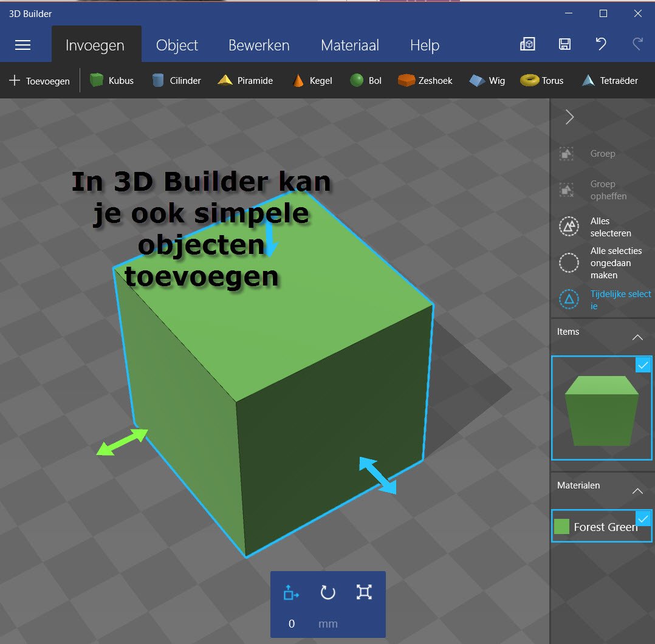Select the scale tool icon
The image size is (655, 644).
364,592
